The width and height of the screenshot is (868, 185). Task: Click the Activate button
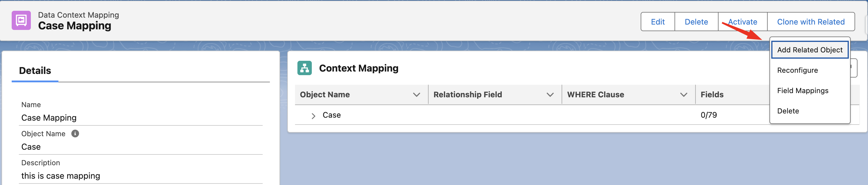click(x=742, y=22)
